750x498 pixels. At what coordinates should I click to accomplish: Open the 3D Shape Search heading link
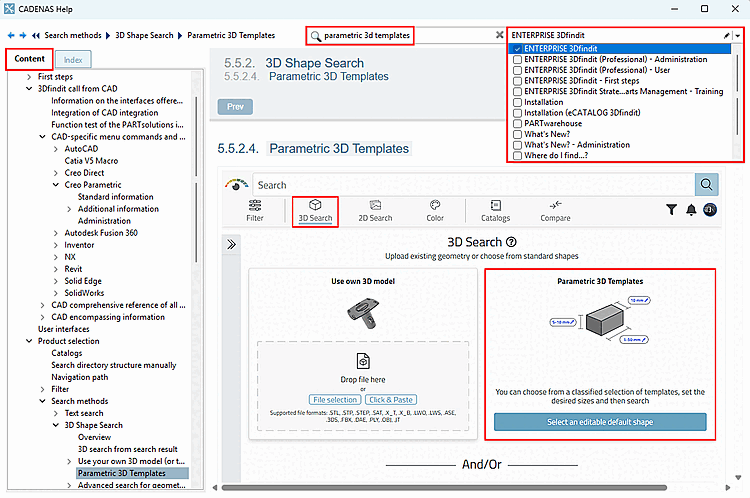[x=315, y=63]
